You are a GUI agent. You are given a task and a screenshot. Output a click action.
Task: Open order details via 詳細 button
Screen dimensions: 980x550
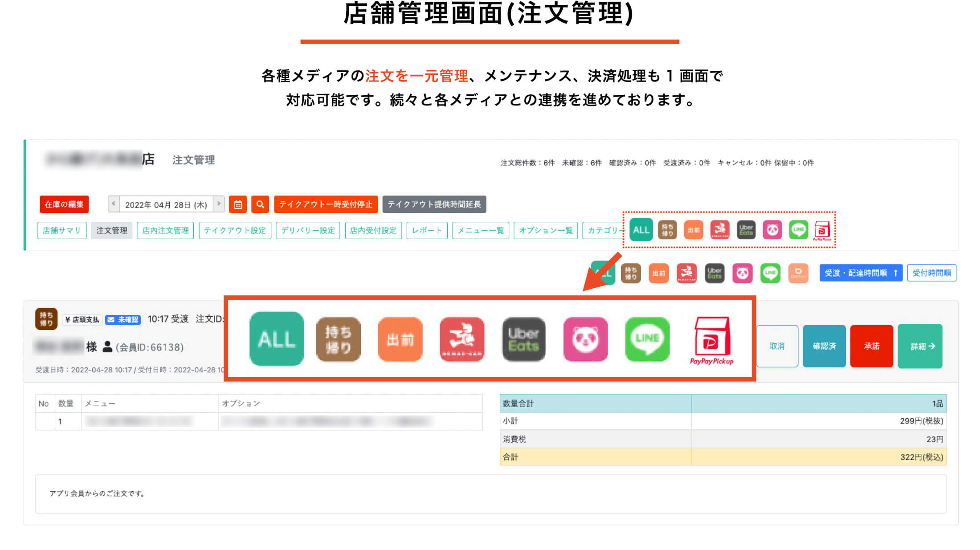(x=920, y=346)
